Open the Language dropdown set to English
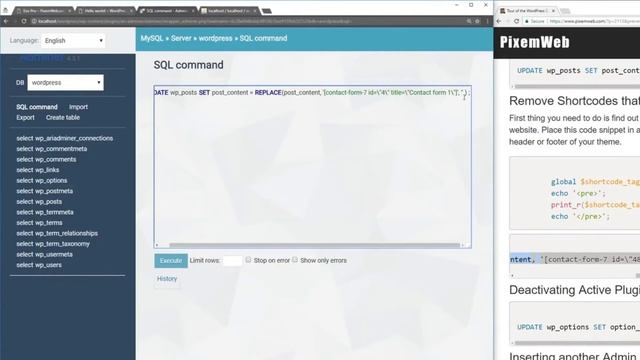 click(73, 40)
